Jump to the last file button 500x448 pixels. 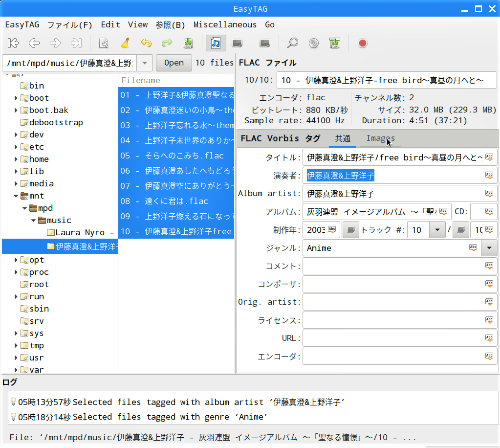(x=76, y=43)
